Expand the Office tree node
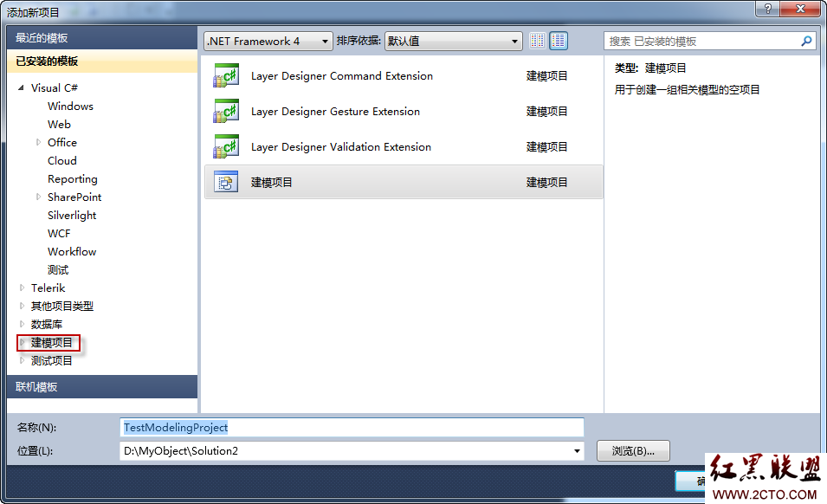This screenshot has width=827, height=504. pyautogui.click(x=38, y=142)
